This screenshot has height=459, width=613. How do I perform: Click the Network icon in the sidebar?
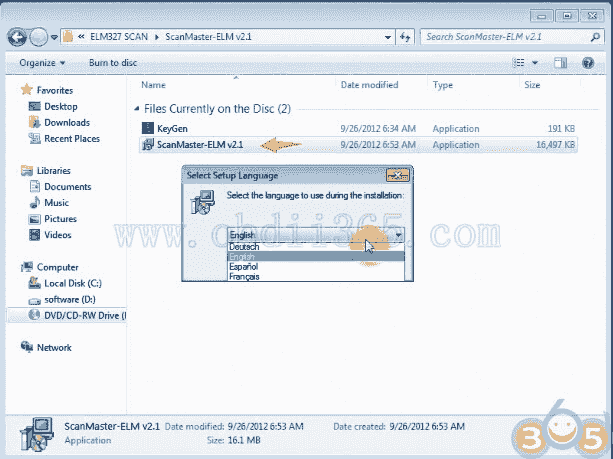[x=27, y=346]
